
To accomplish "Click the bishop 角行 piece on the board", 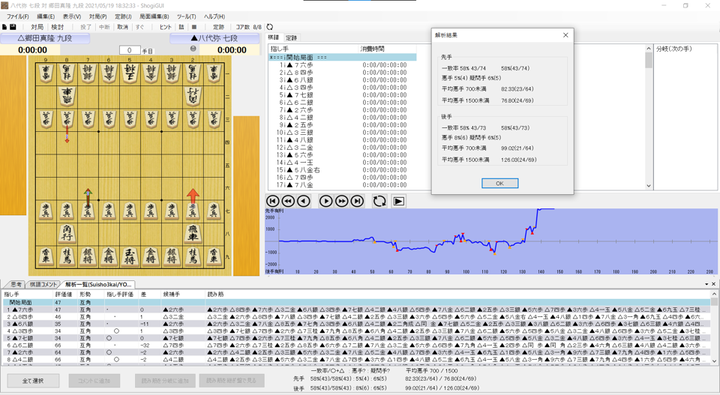I will 67,234.
